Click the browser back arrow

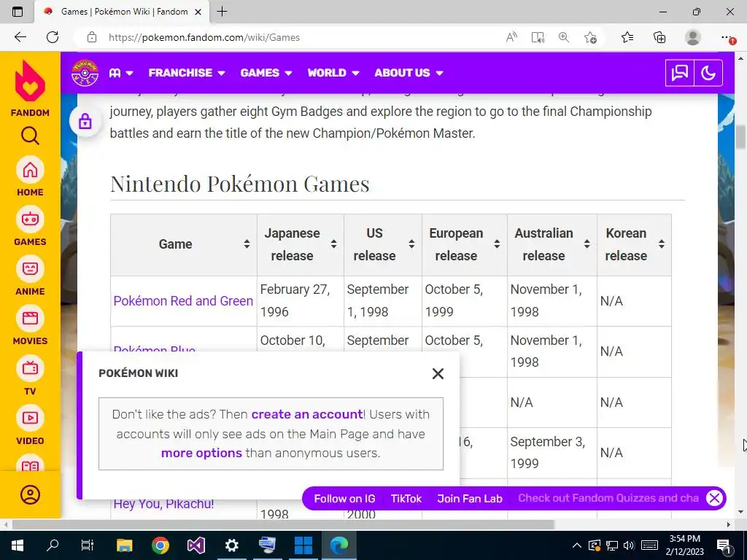tap(20, 37)
